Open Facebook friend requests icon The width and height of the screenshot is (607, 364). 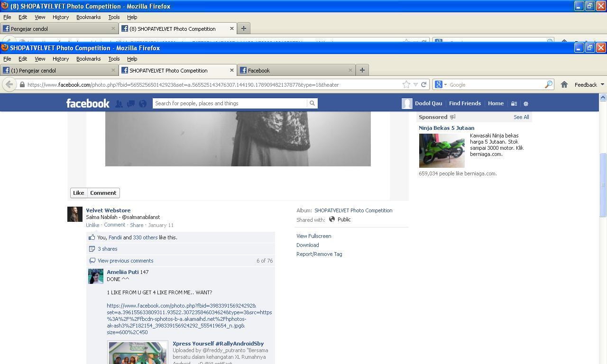click(119, 103)
